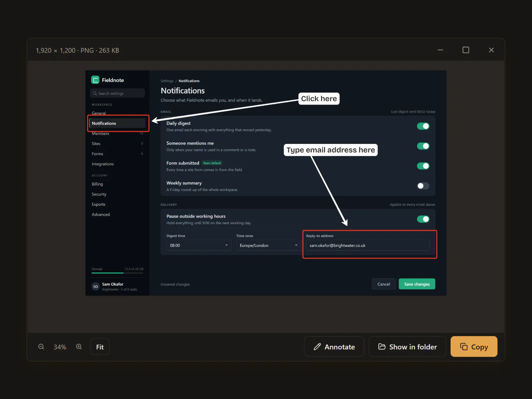Click the zoom in magnifier icon
This screenshot has height=399, width=532.
pos(79,347)
